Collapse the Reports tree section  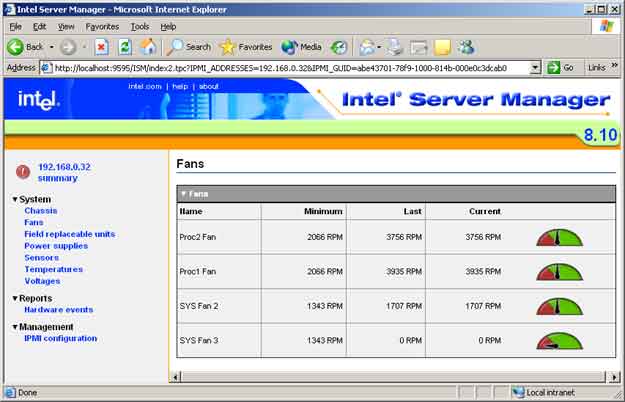pos(15,298)
